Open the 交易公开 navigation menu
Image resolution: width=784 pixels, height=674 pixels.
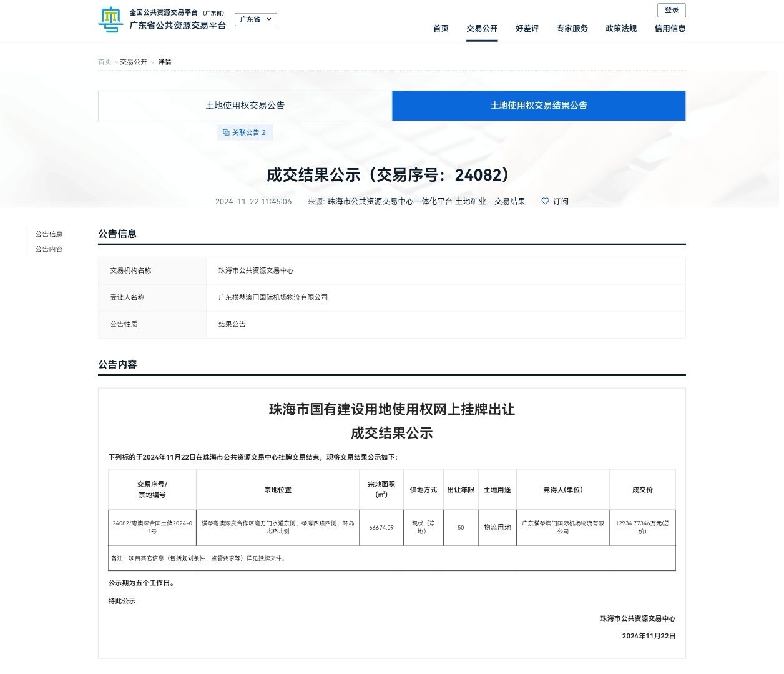[x=482, y=28]
